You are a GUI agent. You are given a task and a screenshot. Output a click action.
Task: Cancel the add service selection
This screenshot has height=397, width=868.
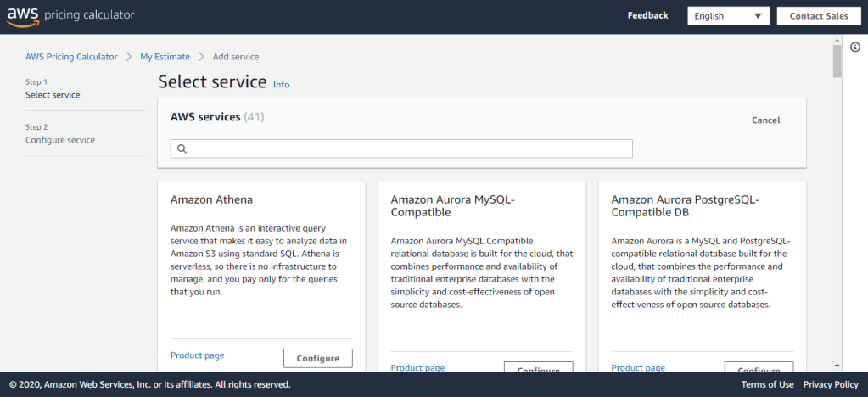tap(765, 120)
